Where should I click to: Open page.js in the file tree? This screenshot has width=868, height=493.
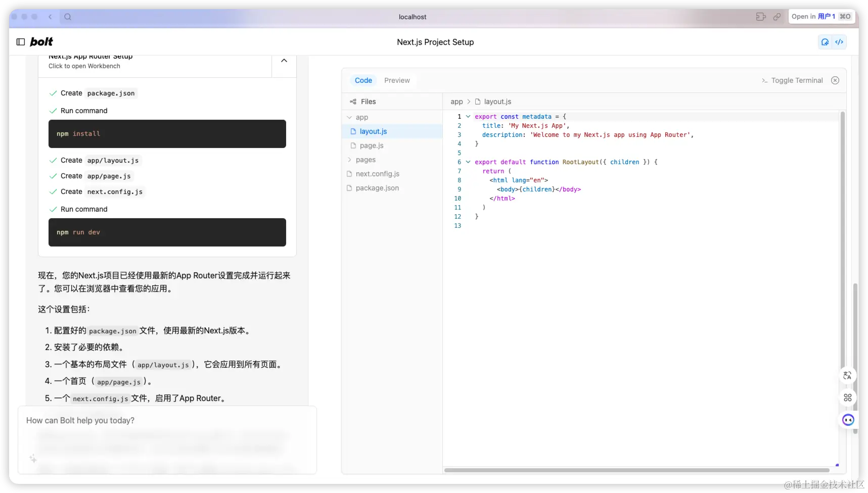coord(392,145)
